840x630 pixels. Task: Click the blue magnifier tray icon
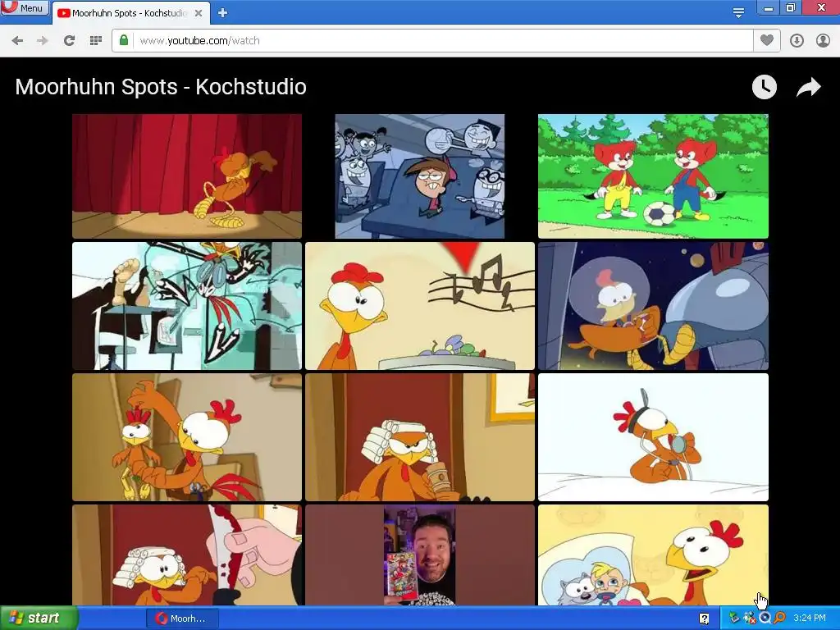point(765,619)
